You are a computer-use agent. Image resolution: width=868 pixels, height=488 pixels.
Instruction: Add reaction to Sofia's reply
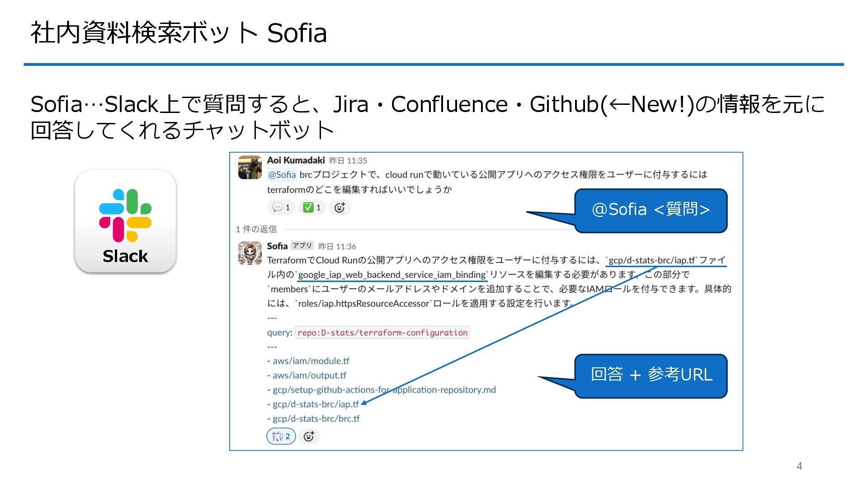click(x=309, y=436)
